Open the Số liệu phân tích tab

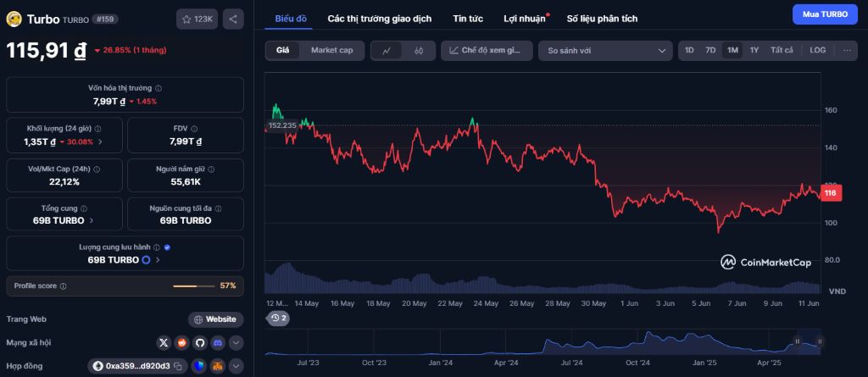602,19
